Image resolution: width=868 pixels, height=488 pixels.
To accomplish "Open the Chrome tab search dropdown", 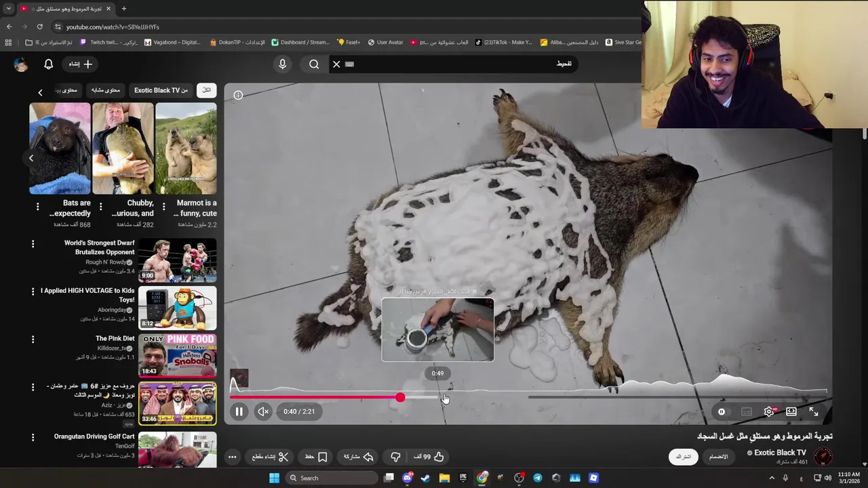I will [9, 9].
